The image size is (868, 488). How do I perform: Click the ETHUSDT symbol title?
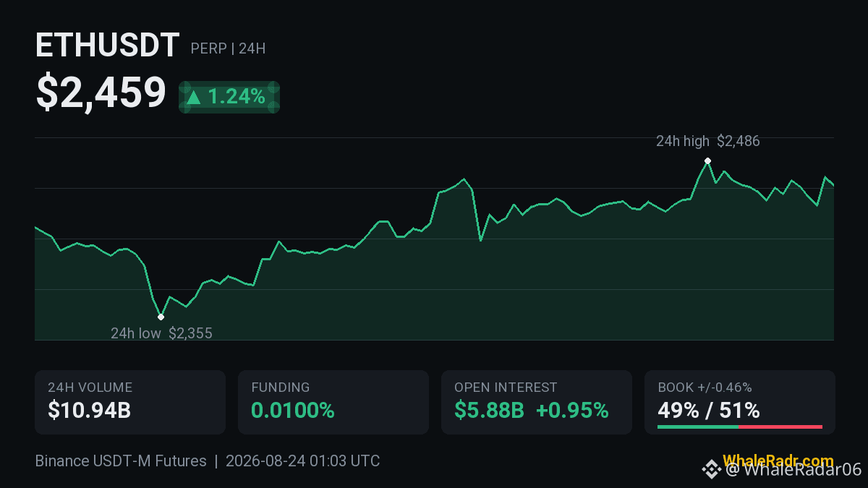pos(107,46)
